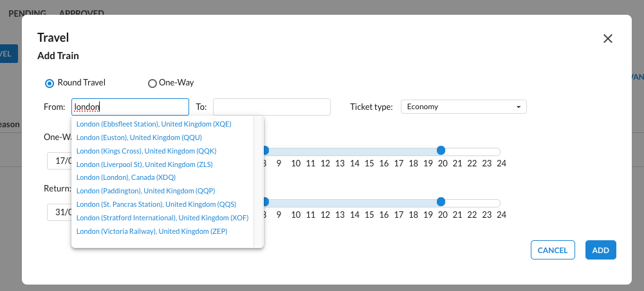Switch to the PENDING tab behind dialog
The image size is (644, 291).
pos(27,13)
